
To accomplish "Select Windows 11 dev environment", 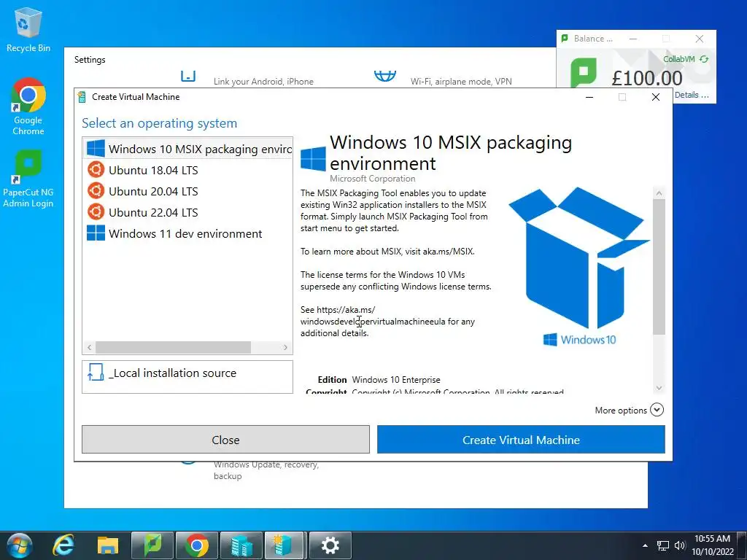I will (x=187, y=233).
